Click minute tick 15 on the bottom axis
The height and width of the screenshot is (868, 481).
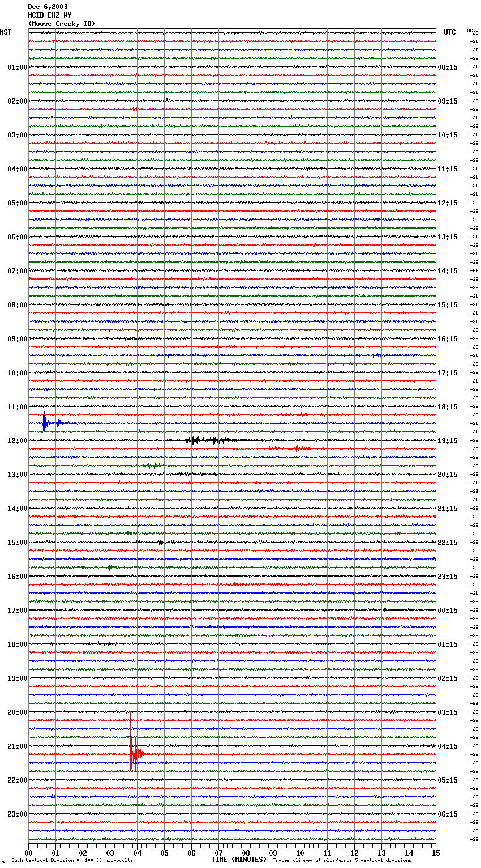[436, 853]
